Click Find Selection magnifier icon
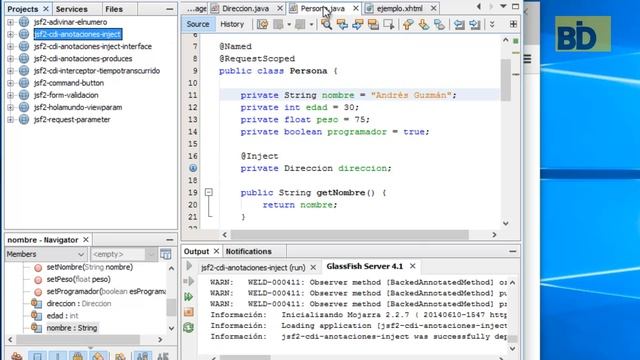The width and height of the screenshot is (640, 360). tap(326, 24)
